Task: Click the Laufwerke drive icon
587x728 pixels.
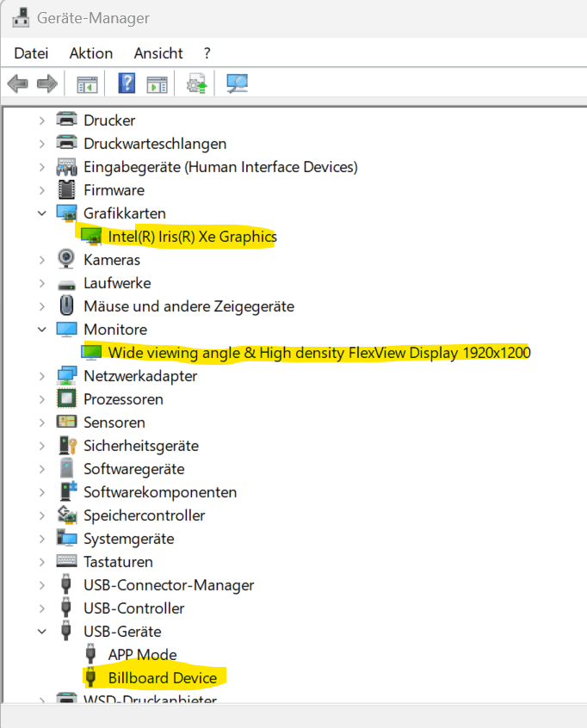Action: pyautogui.click(x=66, y=285)
